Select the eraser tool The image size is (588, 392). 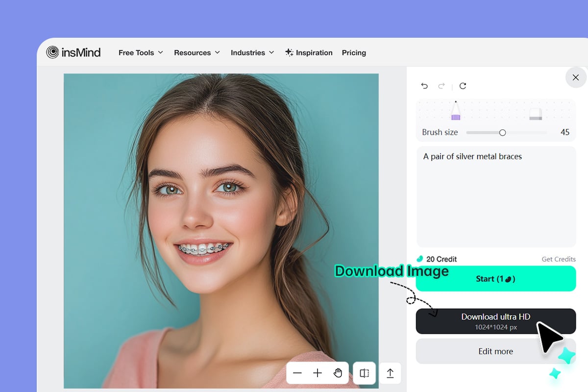click(x=536, y=115)
